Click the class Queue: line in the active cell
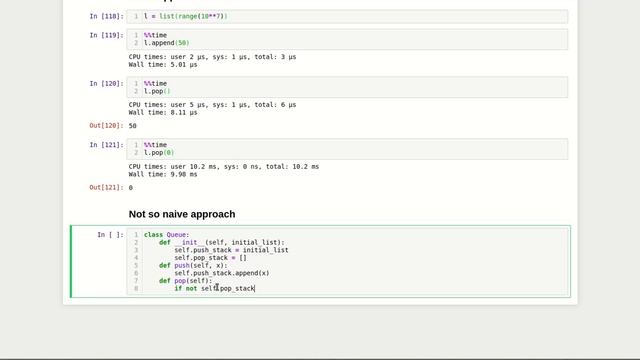This screenshot has height=360, width=640. point(167,235)
